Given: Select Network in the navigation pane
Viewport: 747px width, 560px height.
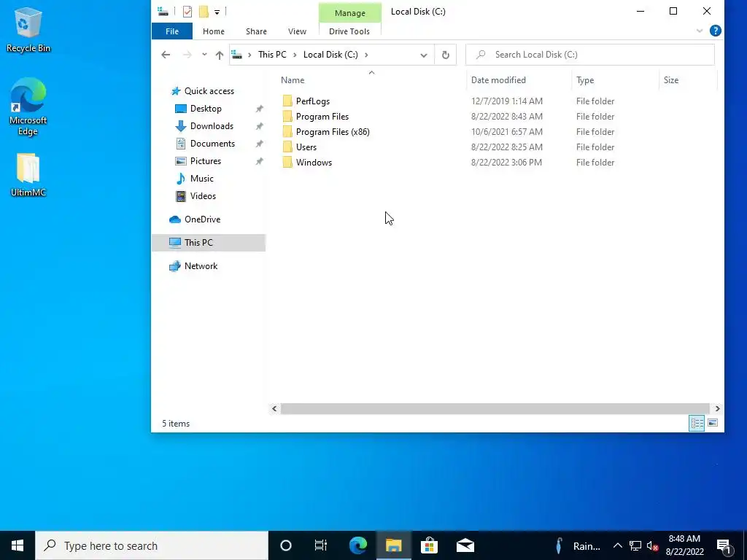Looking at the screenshot, I should [201, 265].
